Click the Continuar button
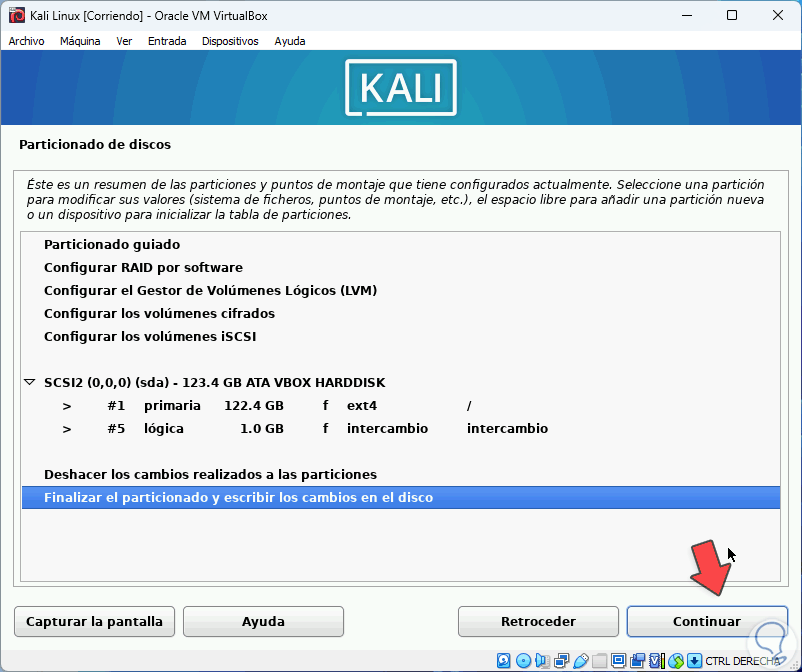 coord(707,621)
